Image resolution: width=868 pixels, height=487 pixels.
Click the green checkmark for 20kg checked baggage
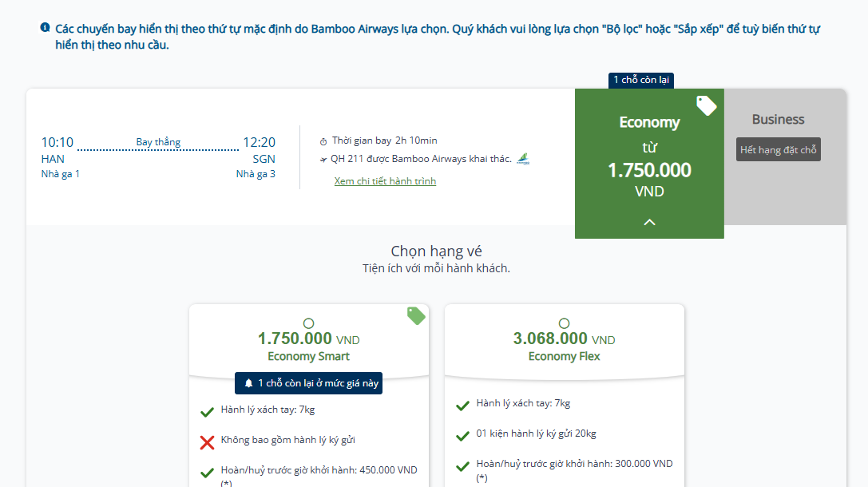pyautogui.click(x=463, y=436)
